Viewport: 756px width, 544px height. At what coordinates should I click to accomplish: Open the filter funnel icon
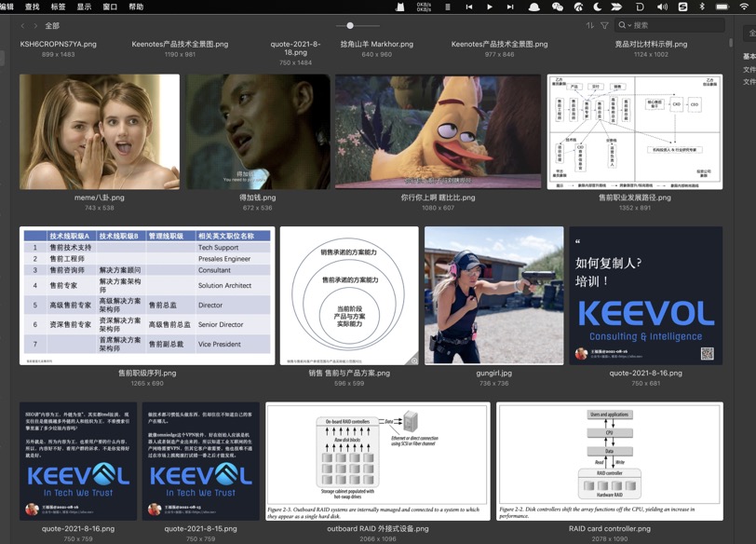[604, 25]
